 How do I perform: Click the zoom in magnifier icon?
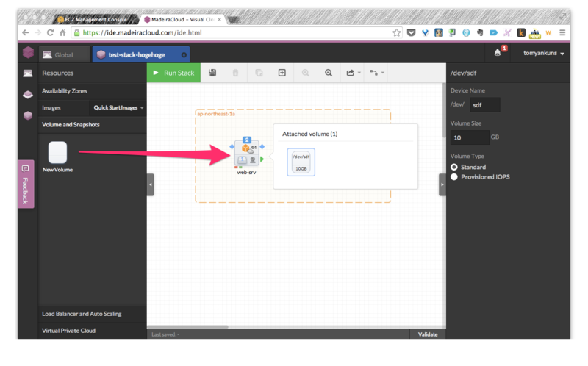(305, 73)
